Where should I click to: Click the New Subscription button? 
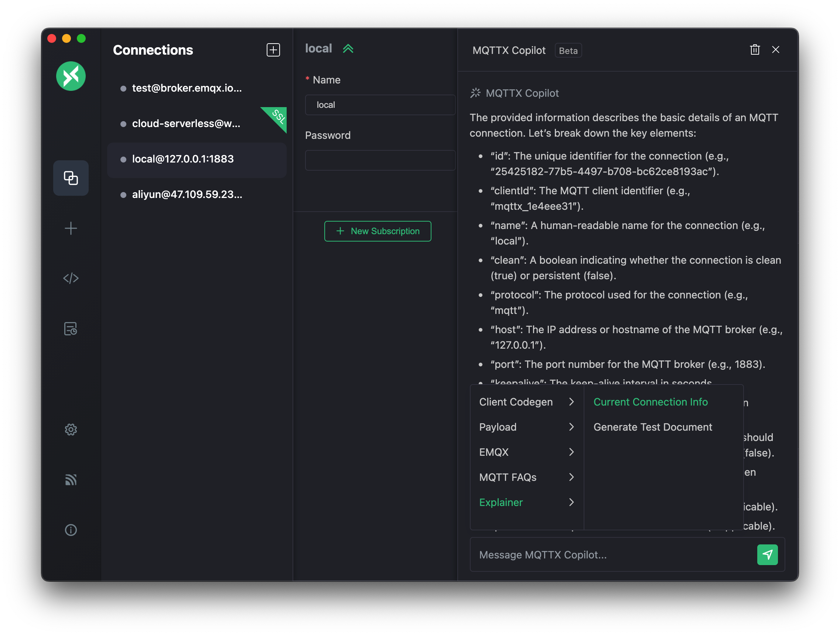click(378, 230)
